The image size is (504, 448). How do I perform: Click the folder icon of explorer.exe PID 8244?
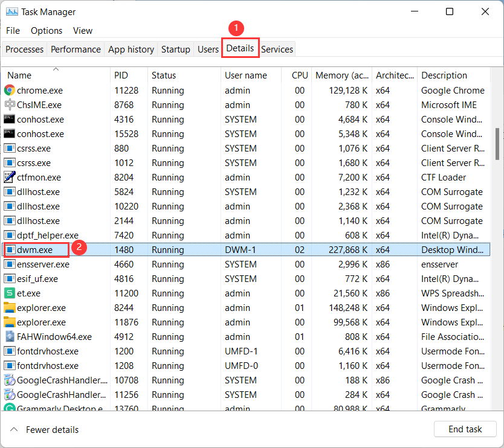click(x=10, y=308)
